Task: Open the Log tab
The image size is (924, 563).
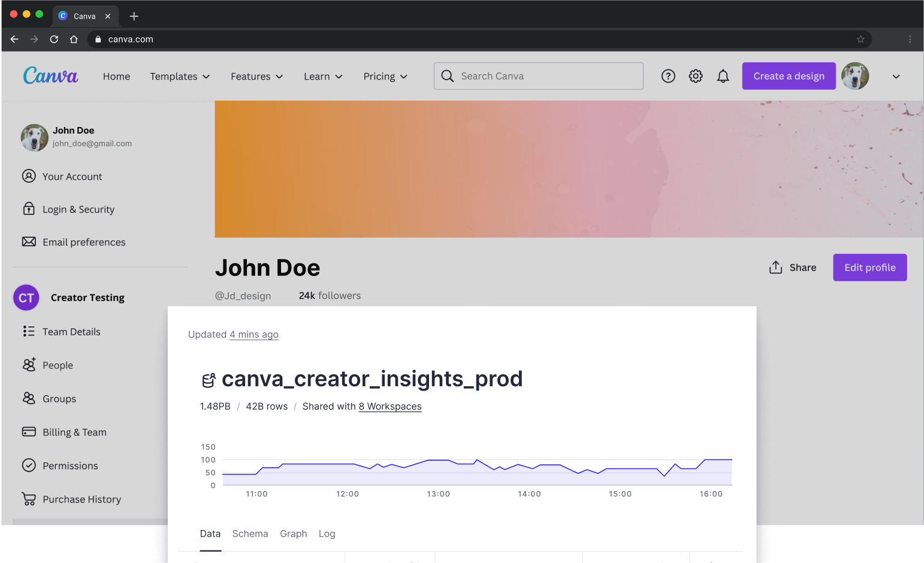Action: coord(327,534)
